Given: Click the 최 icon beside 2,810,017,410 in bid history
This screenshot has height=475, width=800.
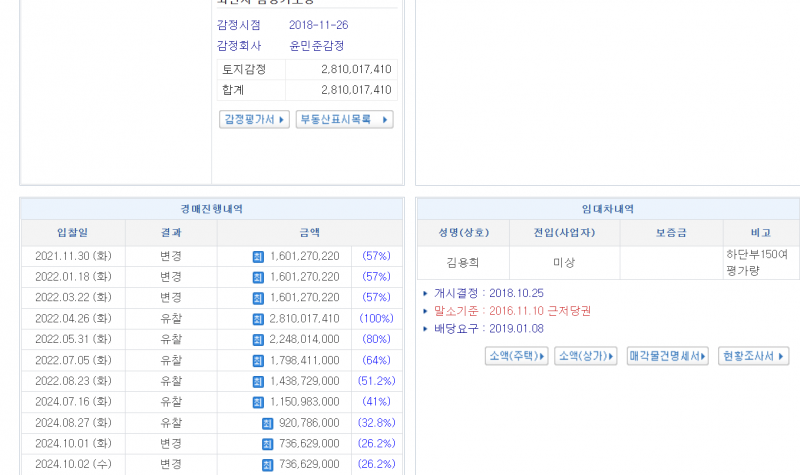Looking at the screenshot, I should pos(258,319).
